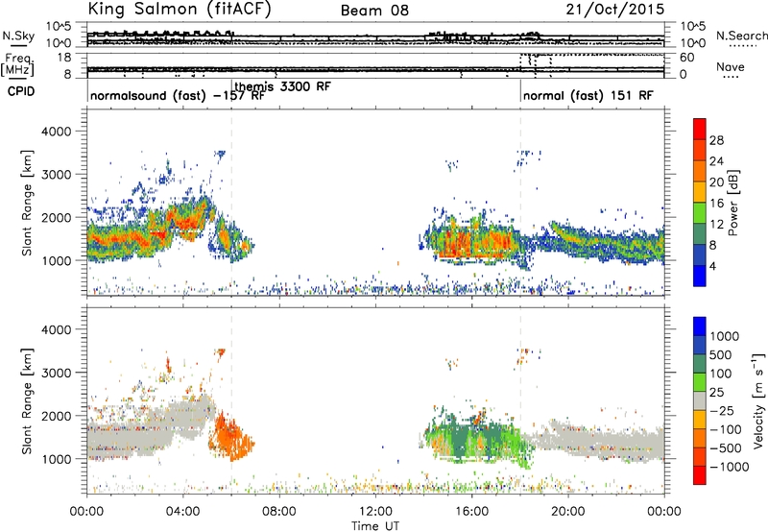This screenshot has height=532, width=768.
Task: Select 'normalsound (fast) -157 RF' mode label
Action: pos(178,95)
